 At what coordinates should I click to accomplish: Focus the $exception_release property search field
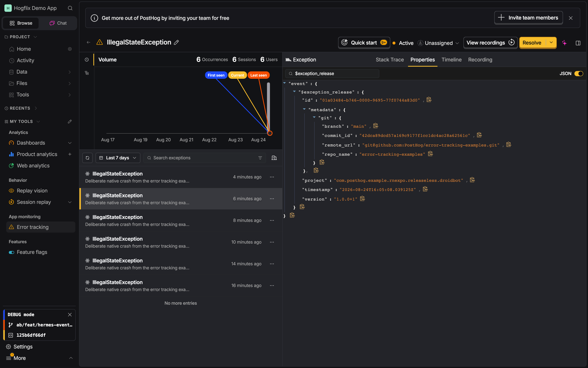tap(332, 73)
